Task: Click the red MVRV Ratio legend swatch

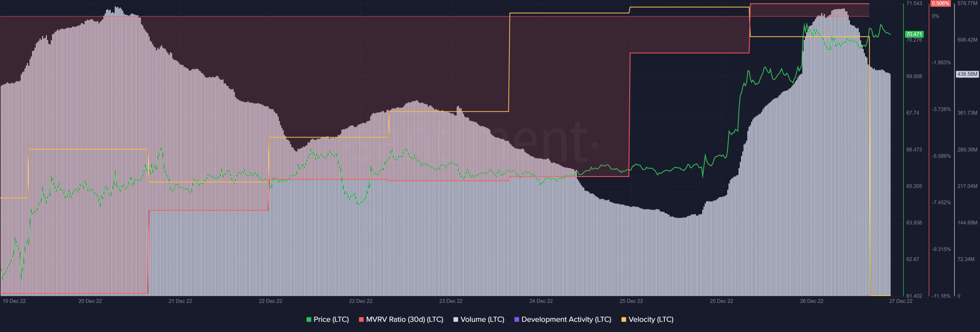Action: tap(361, 320)
